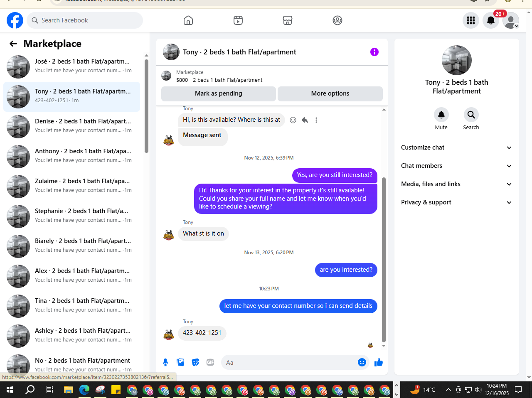Open the account profile menu

[x=511, y=20]
